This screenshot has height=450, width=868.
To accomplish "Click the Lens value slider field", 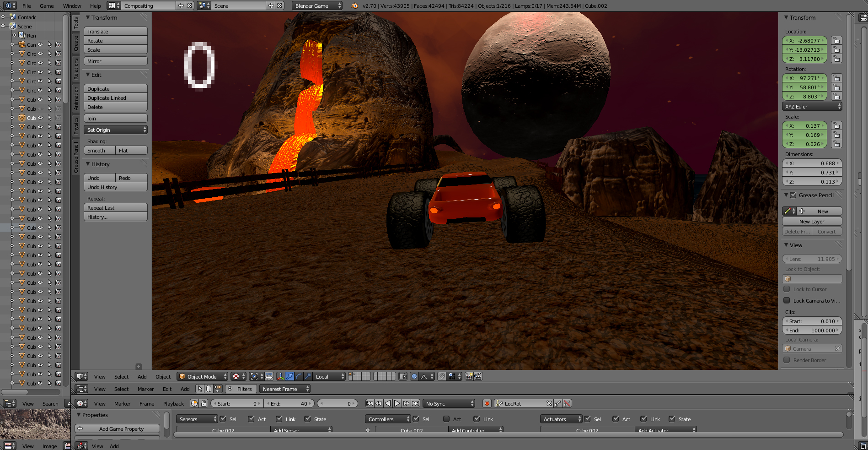I will [x=812, y=259].
